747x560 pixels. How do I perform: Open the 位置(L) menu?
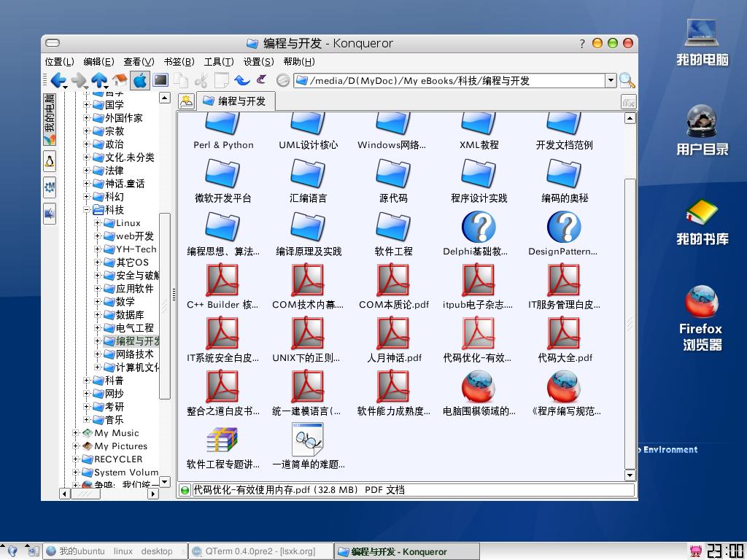click(x=60, y=61)
